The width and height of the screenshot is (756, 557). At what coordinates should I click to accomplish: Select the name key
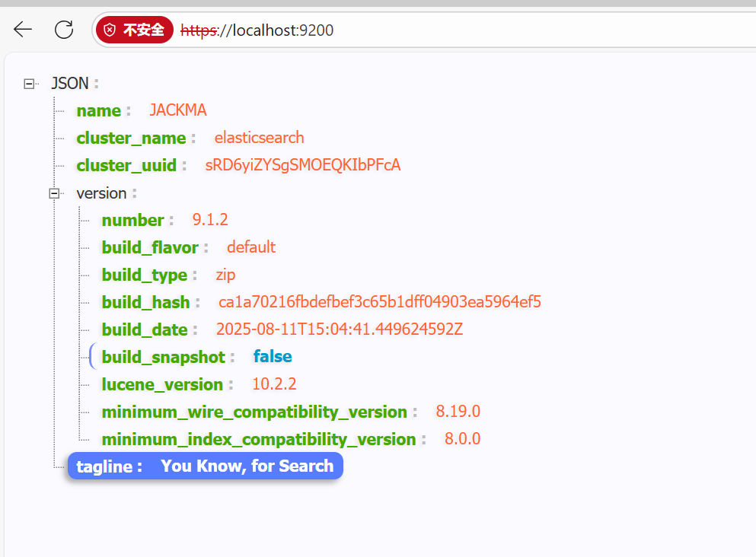(x=99, y=111)
